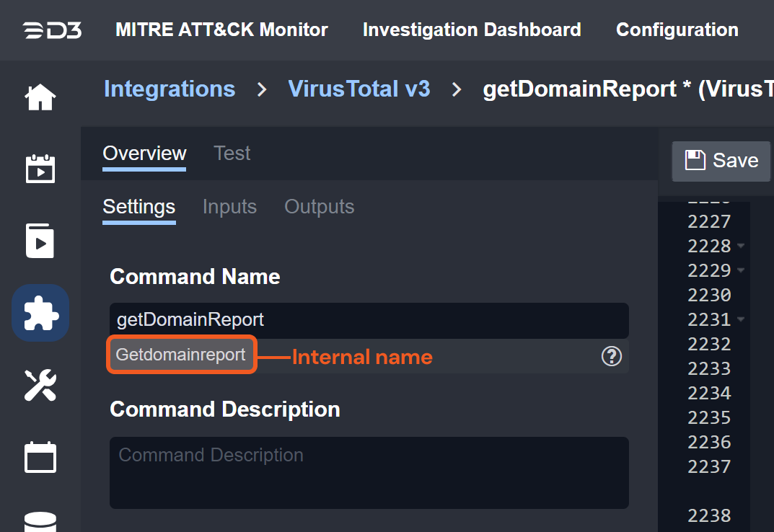Collapse code fold arrow at line 2228
This screenshot has width=774, height=532.
point(741,246)
